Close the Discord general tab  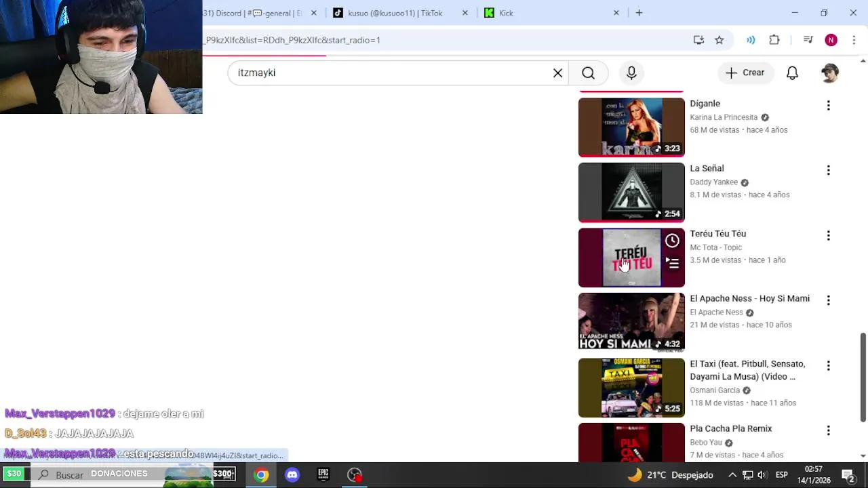pos(313,13)
